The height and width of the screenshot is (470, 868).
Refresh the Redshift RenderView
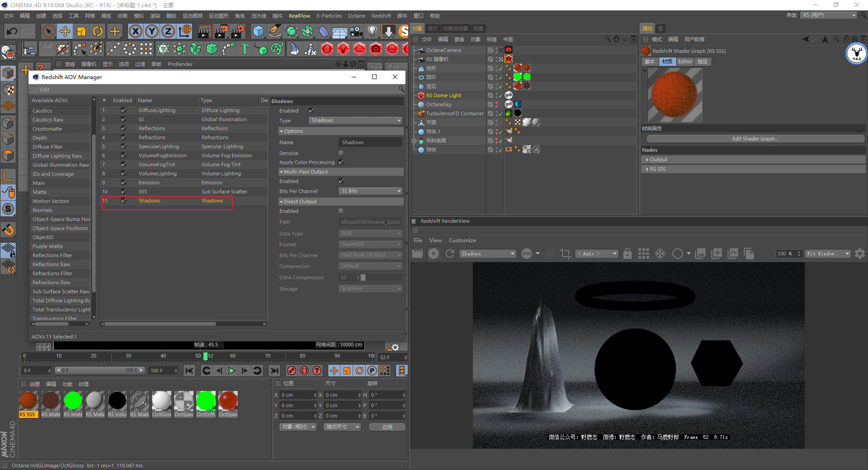click(450, 254)
